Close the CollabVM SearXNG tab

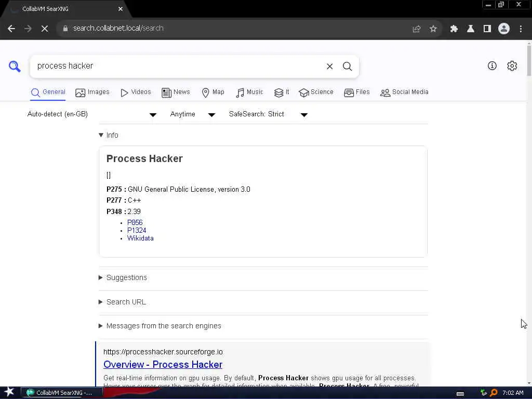pyautogui.click(x=121, y=9)
